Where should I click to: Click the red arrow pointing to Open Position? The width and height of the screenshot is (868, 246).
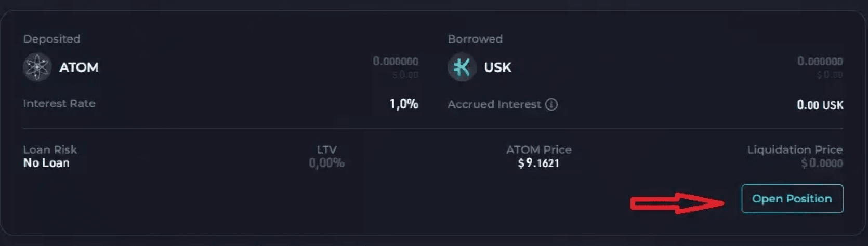pyautogui.click(x=677, y=202)
